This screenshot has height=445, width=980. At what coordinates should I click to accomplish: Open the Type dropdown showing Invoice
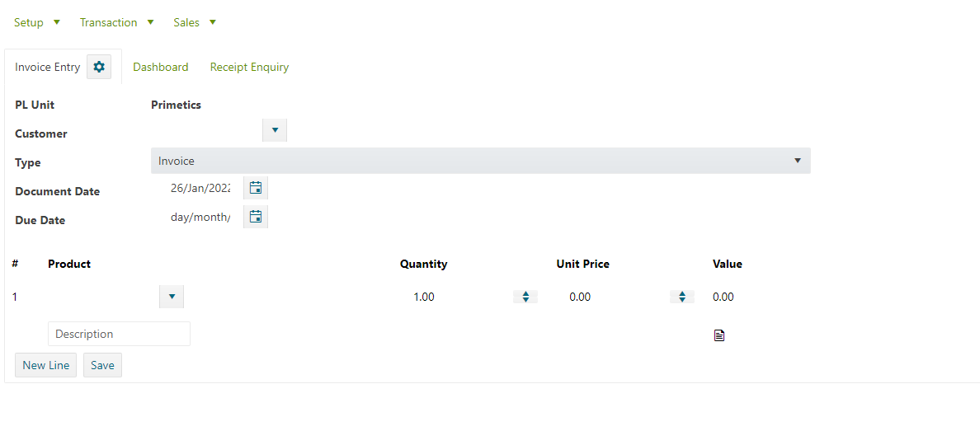pos(480,161)
